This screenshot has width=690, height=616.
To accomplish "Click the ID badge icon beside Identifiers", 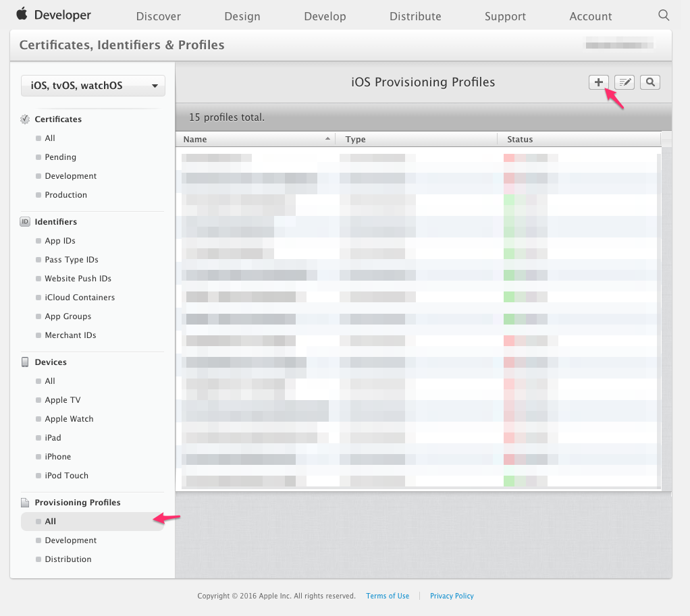I will tap(24, 221).
